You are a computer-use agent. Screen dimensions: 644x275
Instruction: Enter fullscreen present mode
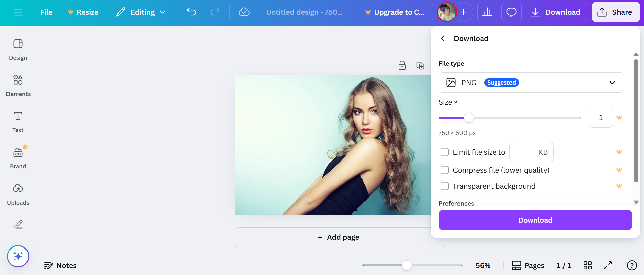click(608, 265)
